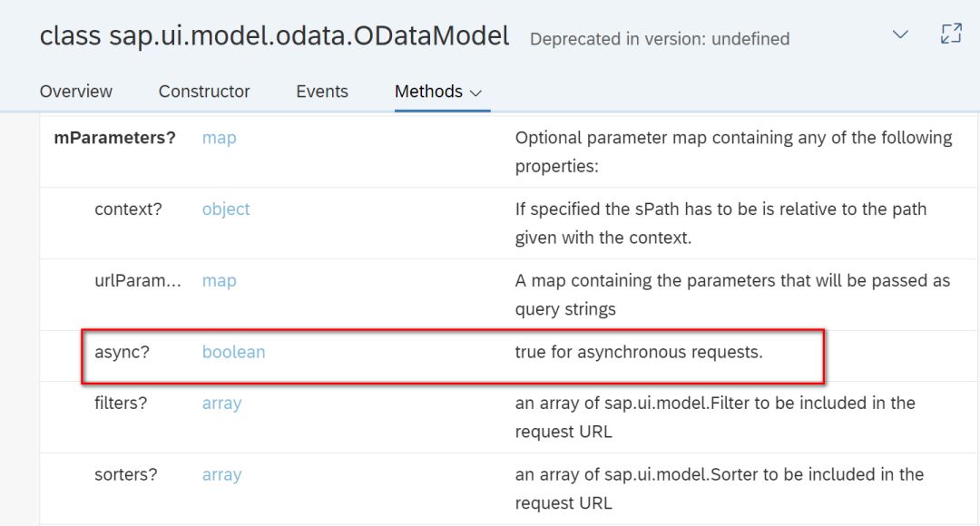This screenshot has width=980, height=526.
Task: Click the class sap.ui.model.odata.ODataModel title
Action: (x=274, y=36)
